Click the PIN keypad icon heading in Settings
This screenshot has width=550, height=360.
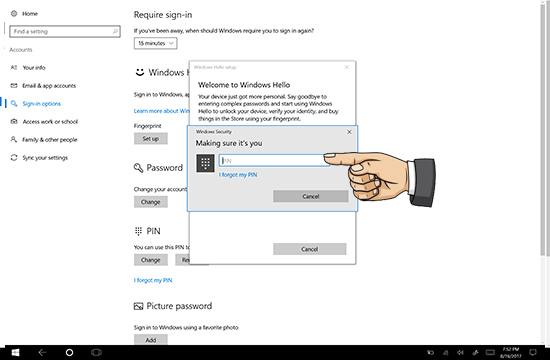138,231
